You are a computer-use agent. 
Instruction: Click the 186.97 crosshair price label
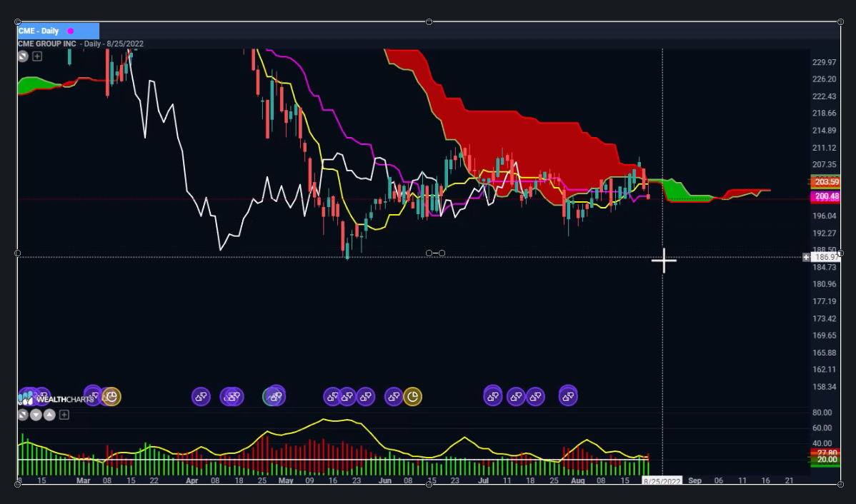[825, 257]
